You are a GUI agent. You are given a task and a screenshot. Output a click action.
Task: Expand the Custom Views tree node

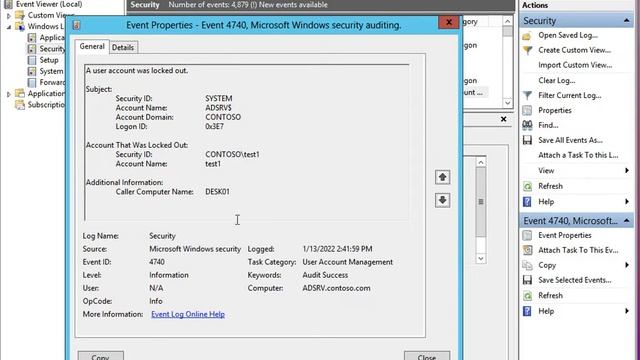[9, 16]
